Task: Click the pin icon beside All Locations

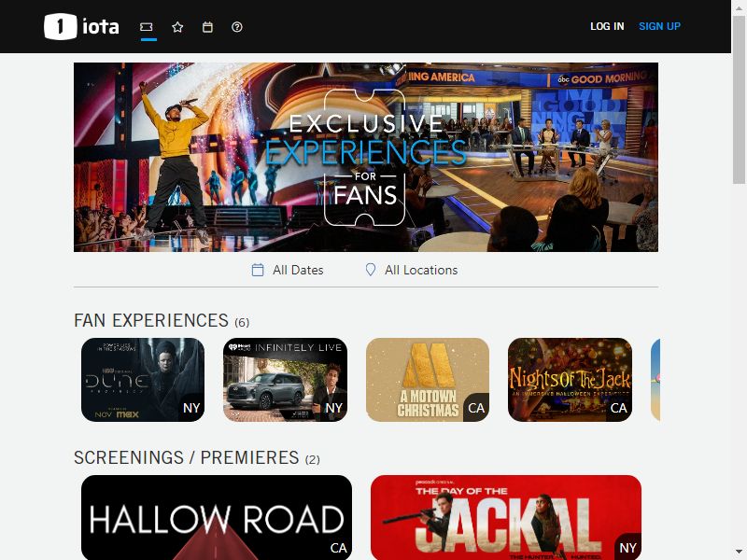Action: click(x=370, y=270)
